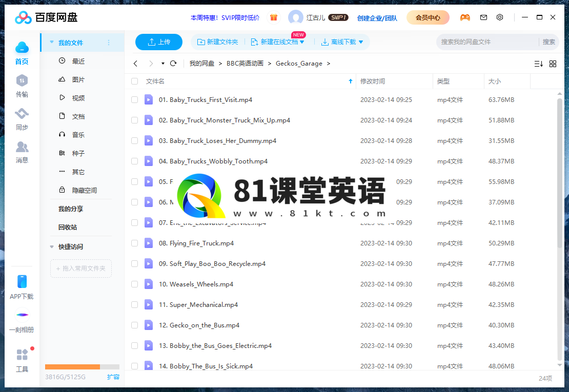Click scrollbar down arrow of file list
The image size is (569, 392).
(559, 365)
